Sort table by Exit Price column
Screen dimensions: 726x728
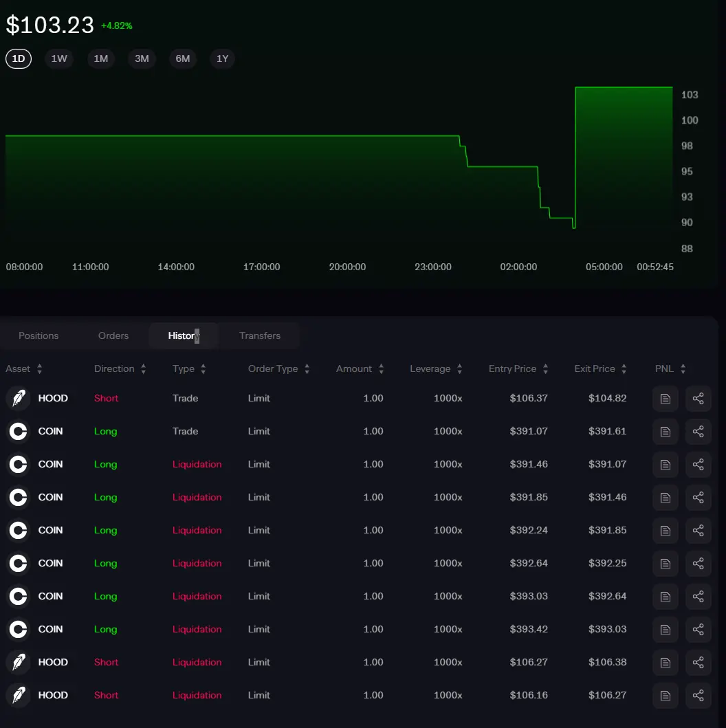pyautogui.click(x=601, y=368)
